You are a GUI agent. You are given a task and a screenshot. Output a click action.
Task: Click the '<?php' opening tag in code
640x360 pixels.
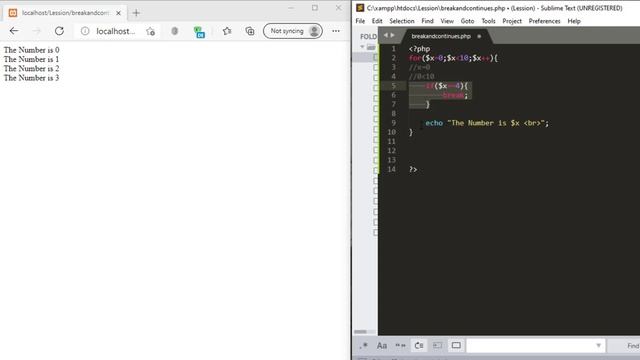click(x=419, y=49)
